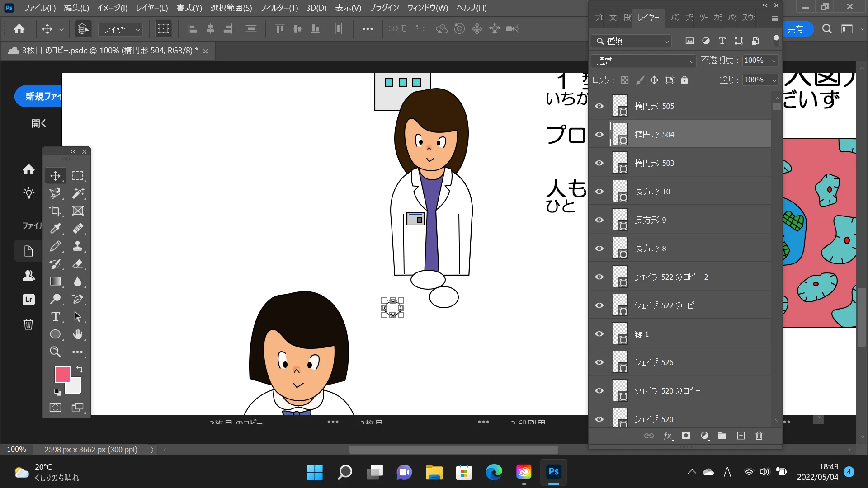The image size is (868, 488).
Task: Select the Crop tool
Action: pyautogui.click(x=55, y=211)
